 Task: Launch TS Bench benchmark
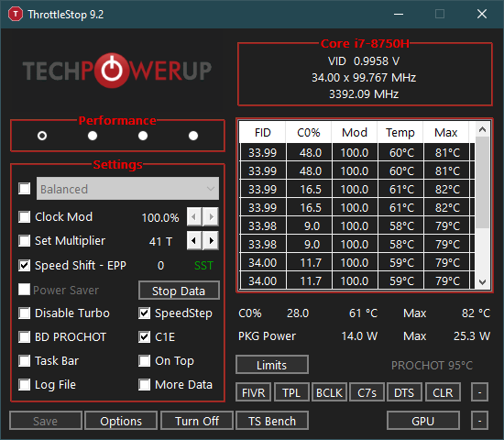pyautogui.click(x=272, y=421)
